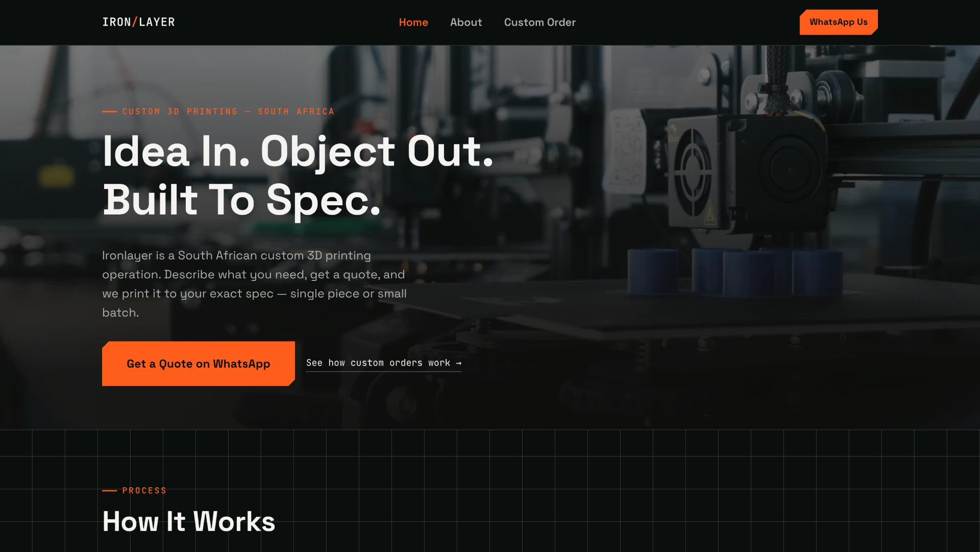Open the Custom Order page
Viewport: 980px width, 552px height.
[540, 22]
